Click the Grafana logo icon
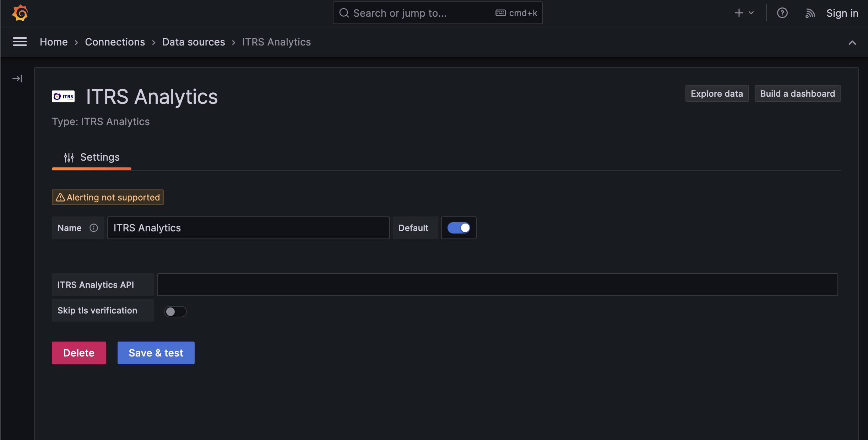Screen dimensions: 868x440 (20, 13)
